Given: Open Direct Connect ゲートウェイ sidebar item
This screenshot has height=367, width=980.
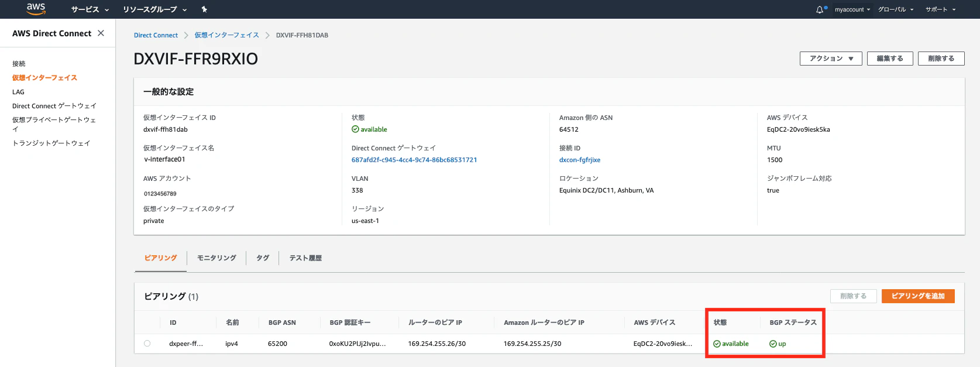Looking at the screenshot, I should [x=54, y=106].
